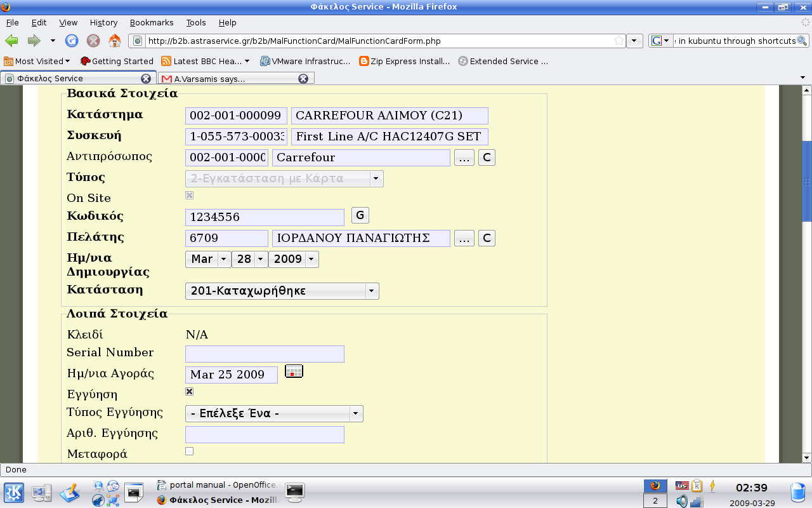Click the US keyboard layout flag icon
Image resolution: width=812 pixels, height=508 pixels.
point(682,486)
